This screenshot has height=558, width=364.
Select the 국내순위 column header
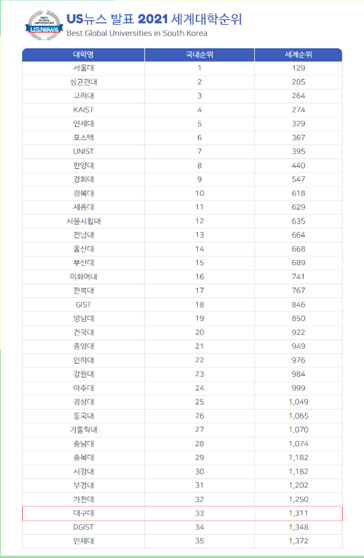coord(199,55)
